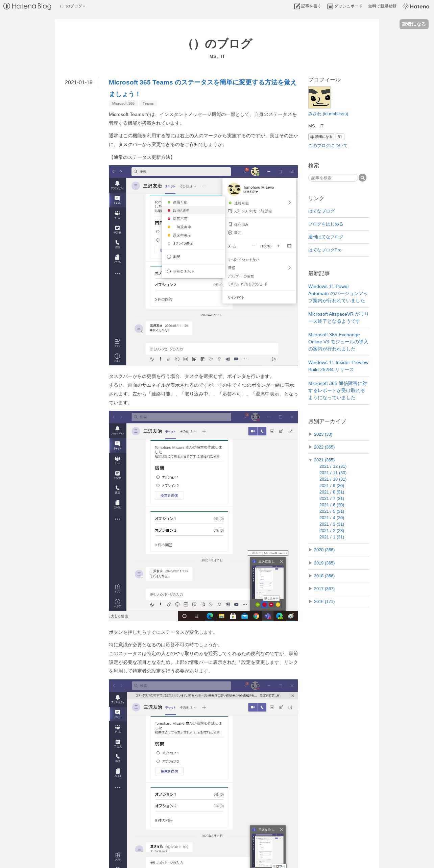Open 2021 (365) archive link
The width and height of the screenshot is (434, 868).
(324, 460)
